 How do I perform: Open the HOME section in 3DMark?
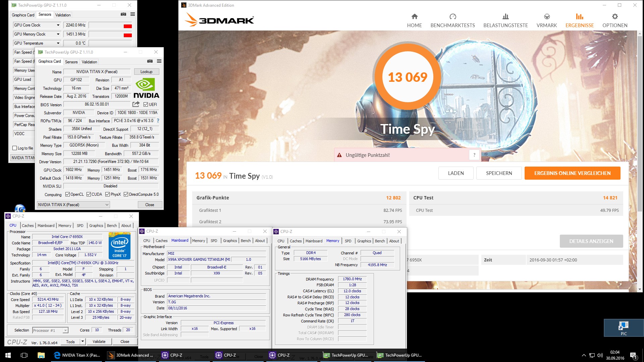coord(414,21)
